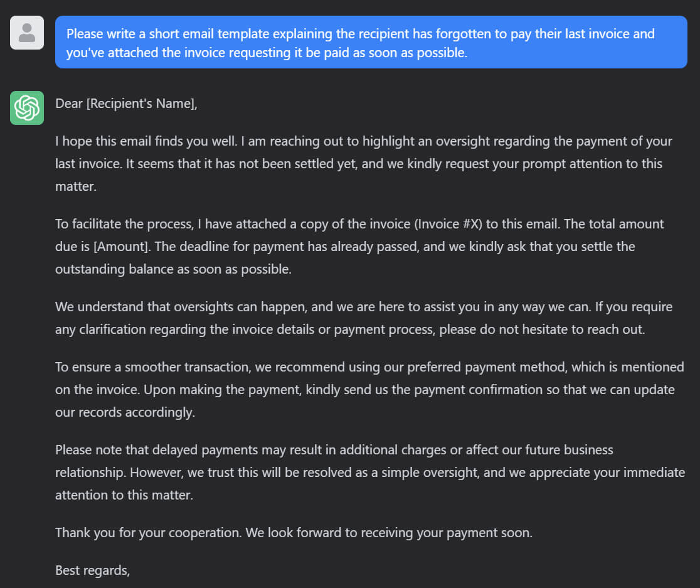Click the "[Amount]" placeholder text
Viewport: 700px width, 588px height.
[x=121, y=246]
